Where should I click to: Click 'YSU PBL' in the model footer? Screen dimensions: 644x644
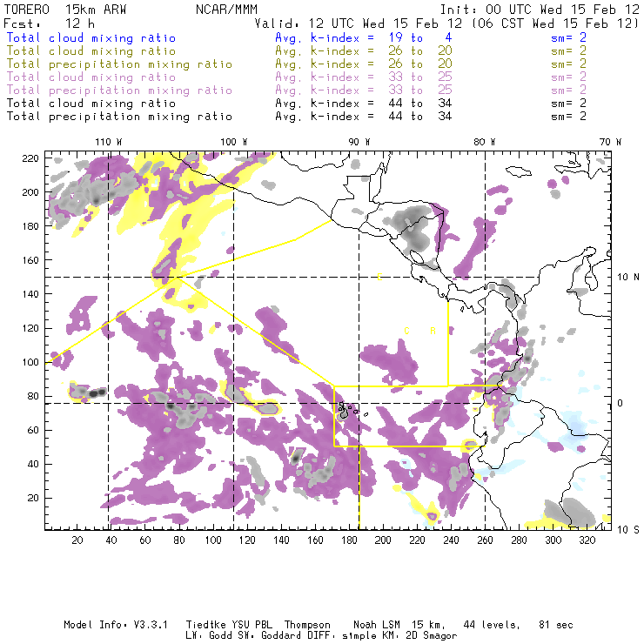[252, 625]
